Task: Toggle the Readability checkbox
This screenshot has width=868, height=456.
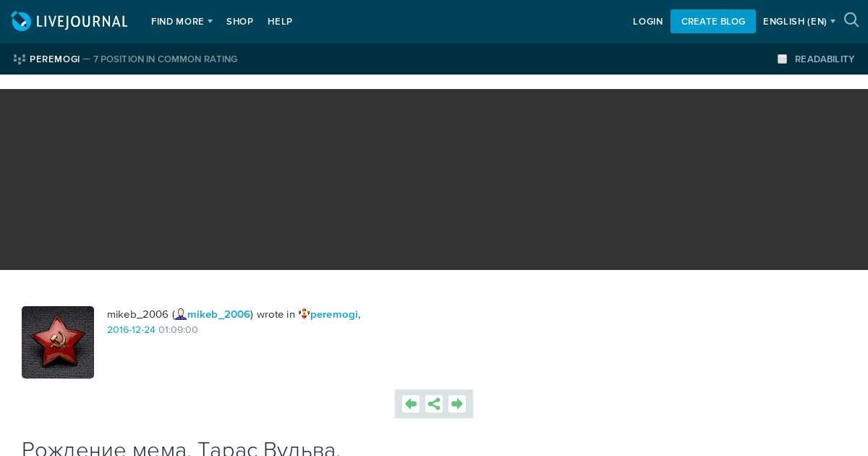Action: (782, 59)
